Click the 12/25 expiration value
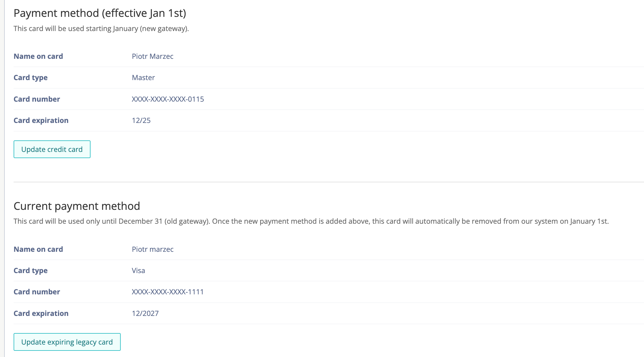This screenshot has width=644, height=357. [x=141, y=121]
